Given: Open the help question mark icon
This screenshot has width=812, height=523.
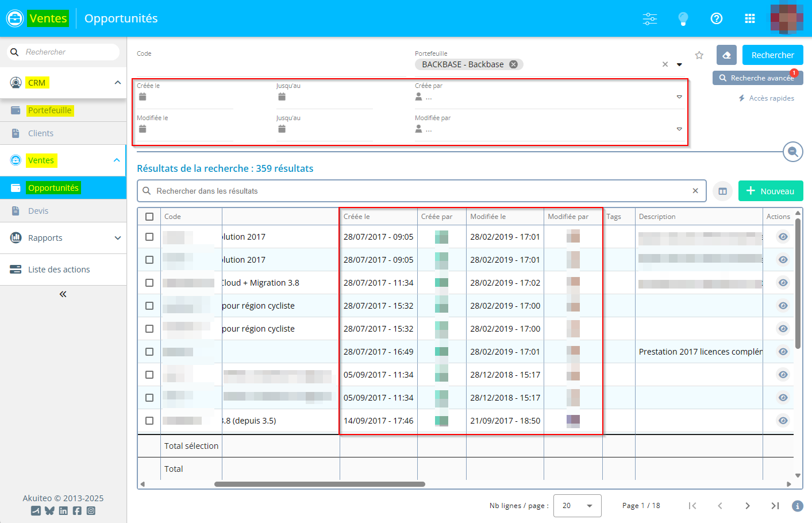Looking at the screenshot, I should (716, 18).
